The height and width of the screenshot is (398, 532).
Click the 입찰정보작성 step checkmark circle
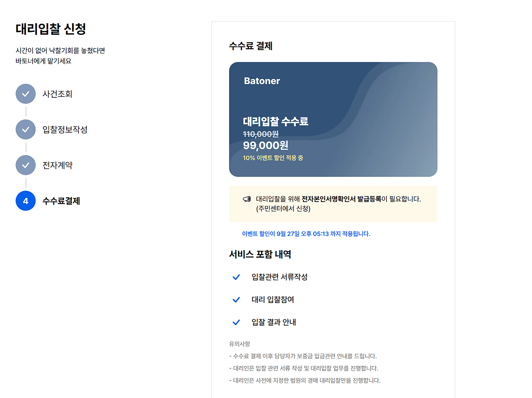point(26,130)
